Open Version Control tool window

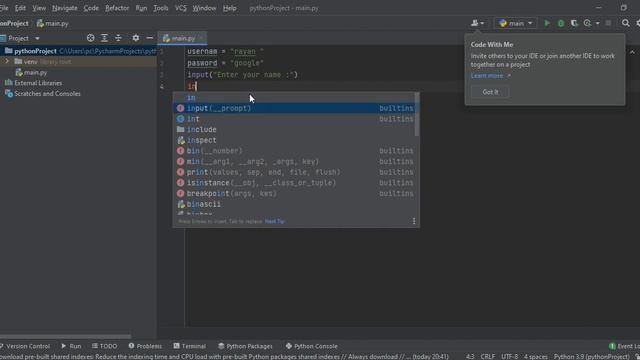[x=25, y=346]
